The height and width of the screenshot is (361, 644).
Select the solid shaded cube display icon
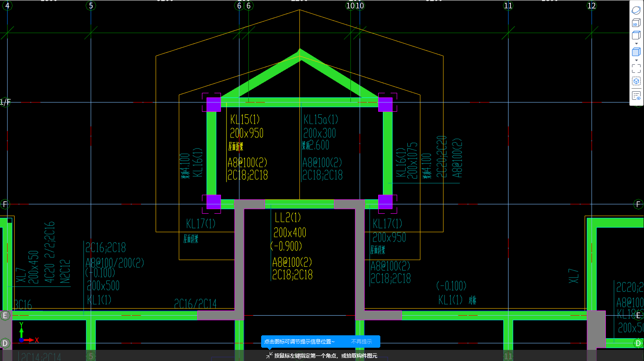636,52
